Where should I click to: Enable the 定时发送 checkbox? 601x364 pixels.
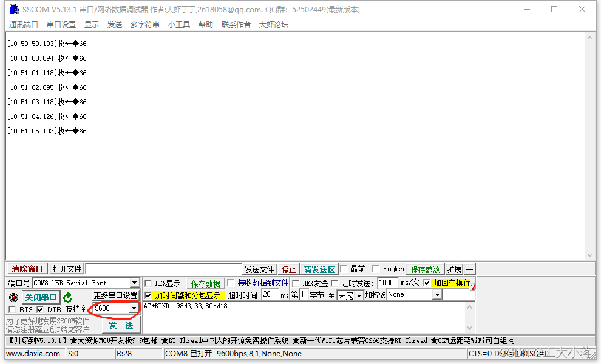click(x=334, y=283)
